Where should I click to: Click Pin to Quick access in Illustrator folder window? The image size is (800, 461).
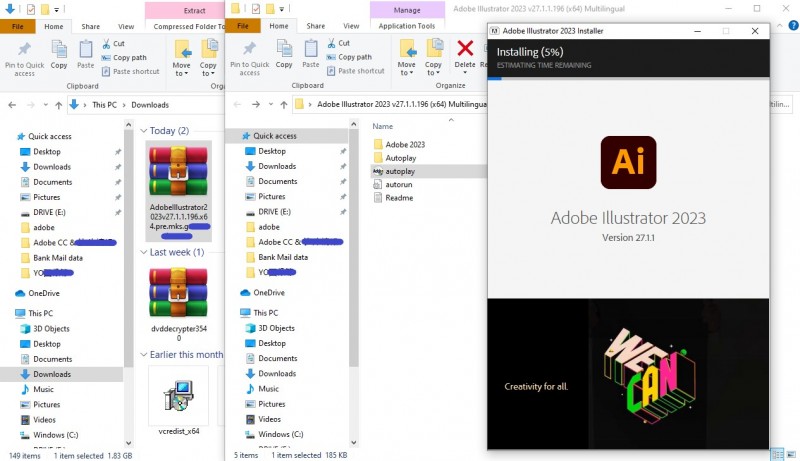coord(249,59)
